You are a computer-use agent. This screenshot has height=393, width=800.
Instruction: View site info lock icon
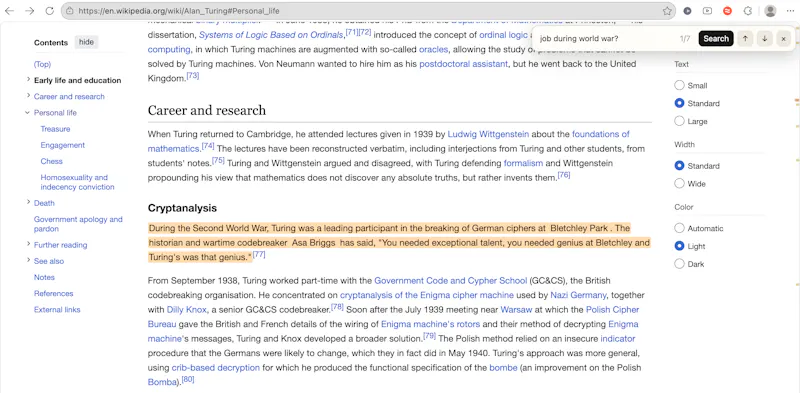69,11
